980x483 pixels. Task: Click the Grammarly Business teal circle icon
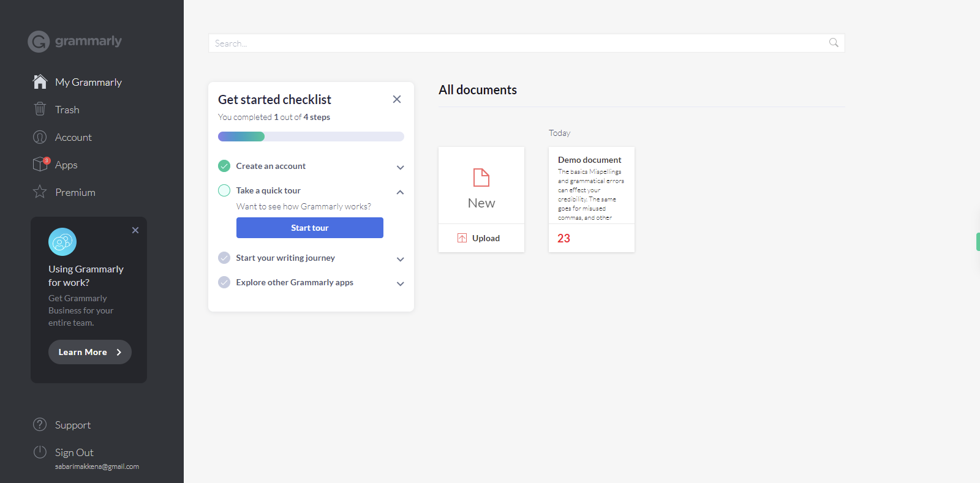(x=62, y=242)
